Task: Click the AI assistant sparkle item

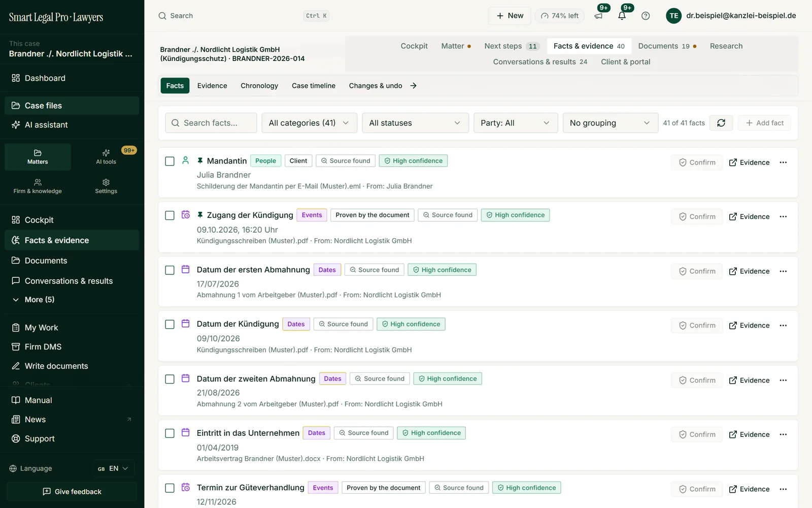Action: (72, 125)
